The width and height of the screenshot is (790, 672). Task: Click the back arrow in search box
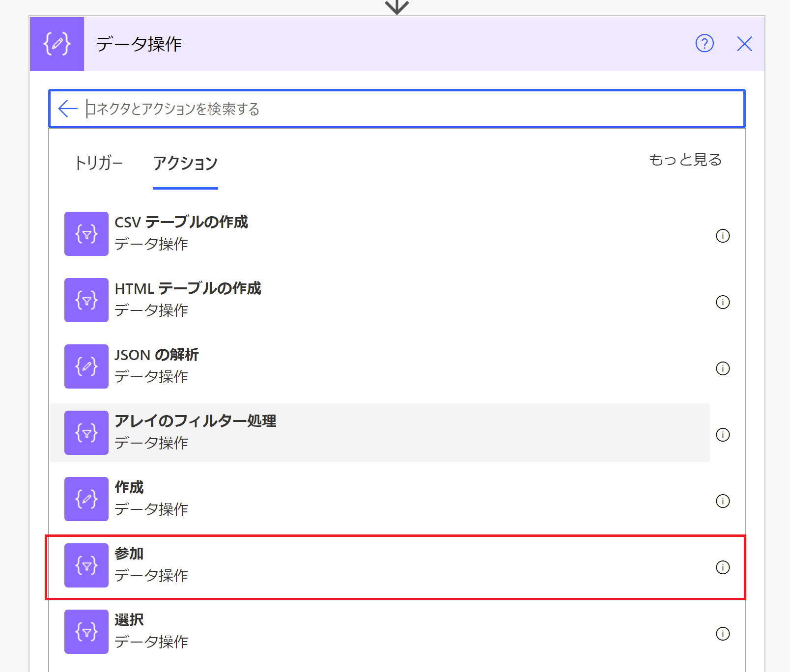click(x=68, y=109)
